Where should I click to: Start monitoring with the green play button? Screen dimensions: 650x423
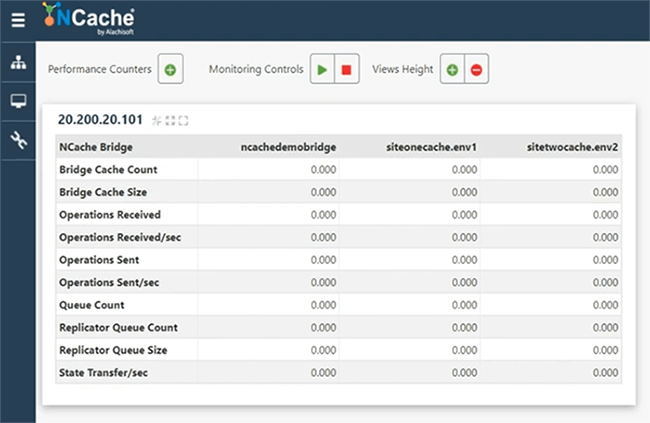tap(322, 69)
